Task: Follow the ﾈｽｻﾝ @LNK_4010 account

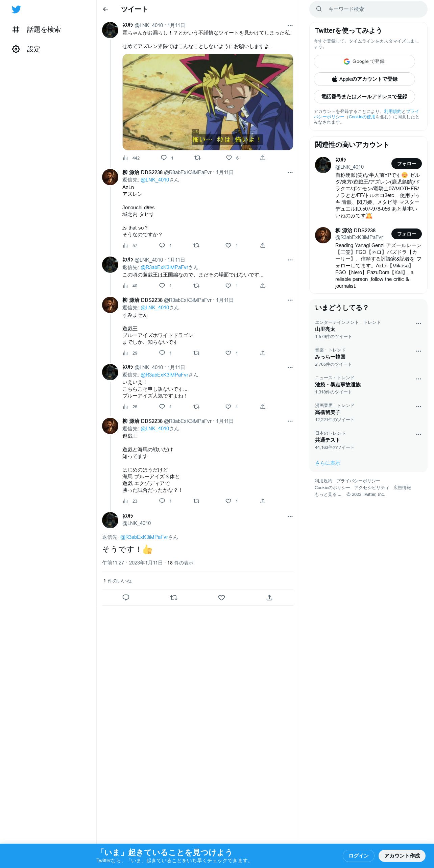Action: coord(407,164)
